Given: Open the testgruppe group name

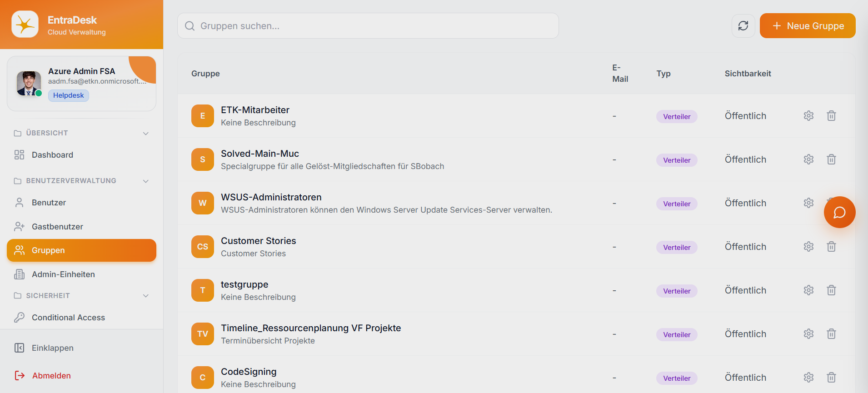Looking at the screenshot, I should point(244,284).
